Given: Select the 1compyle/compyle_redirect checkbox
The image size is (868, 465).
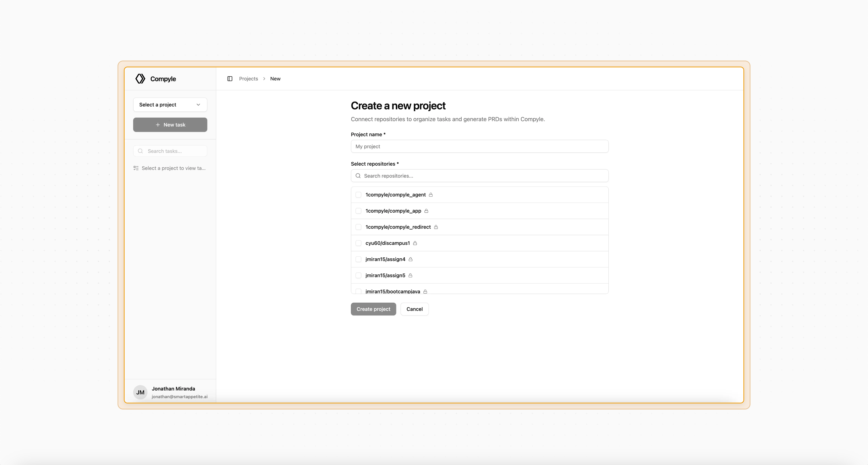Looking at the screenshot, I should click(x=358, y=227).
